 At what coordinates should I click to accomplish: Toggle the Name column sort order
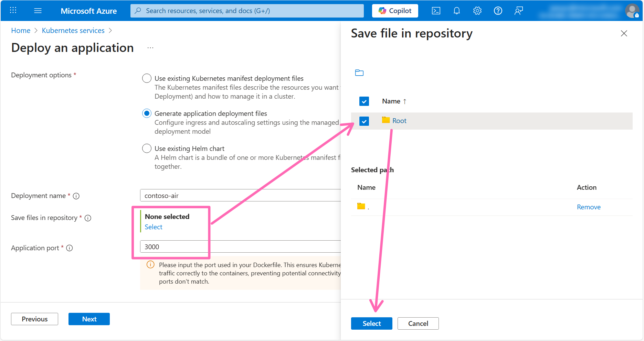coord(405,101)
